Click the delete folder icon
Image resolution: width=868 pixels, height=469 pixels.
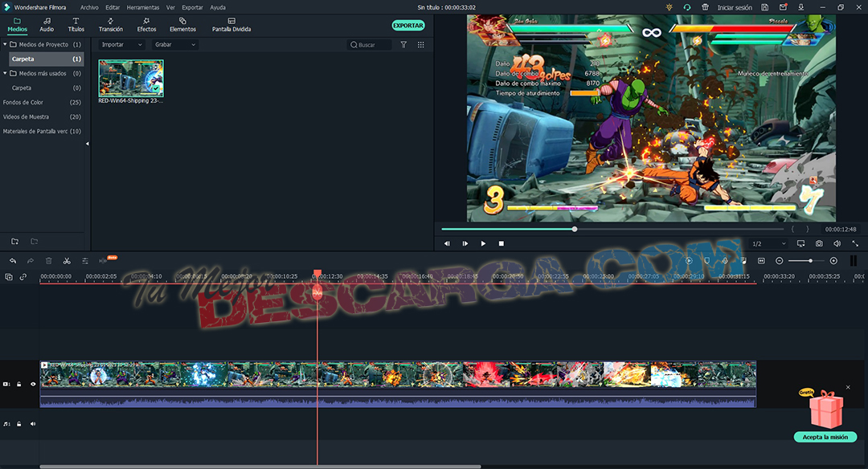35,241
